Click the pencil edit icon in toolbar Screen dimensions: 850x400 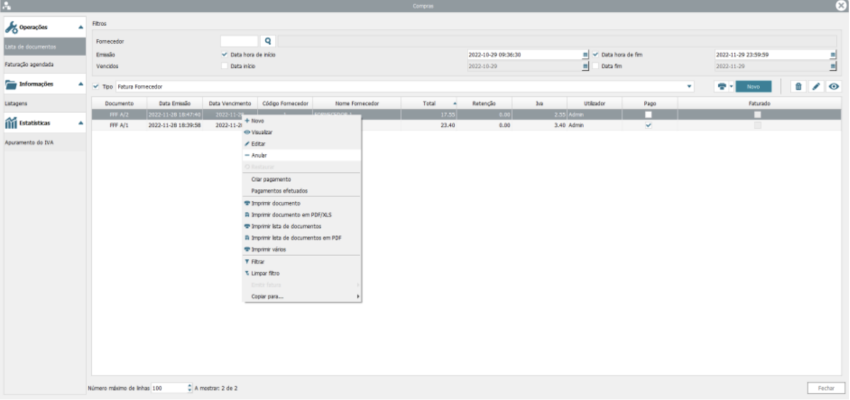(815, 87)
